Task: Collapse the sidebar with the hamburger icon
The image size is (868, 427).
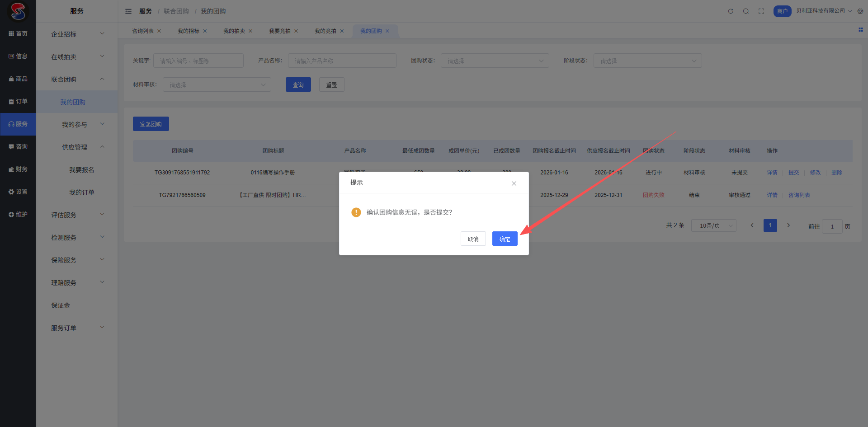Action: 128,11
